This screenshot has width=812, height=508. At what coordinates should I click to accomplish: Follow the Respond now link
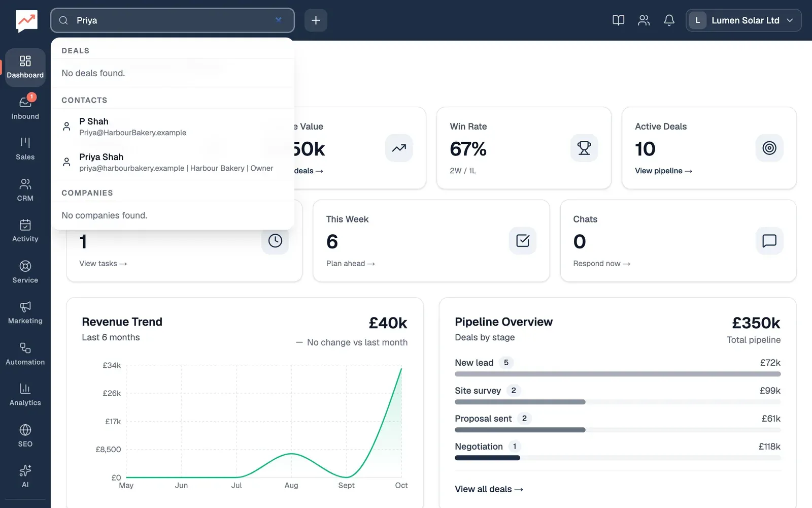pyautogui.click(x=601, y=264)
